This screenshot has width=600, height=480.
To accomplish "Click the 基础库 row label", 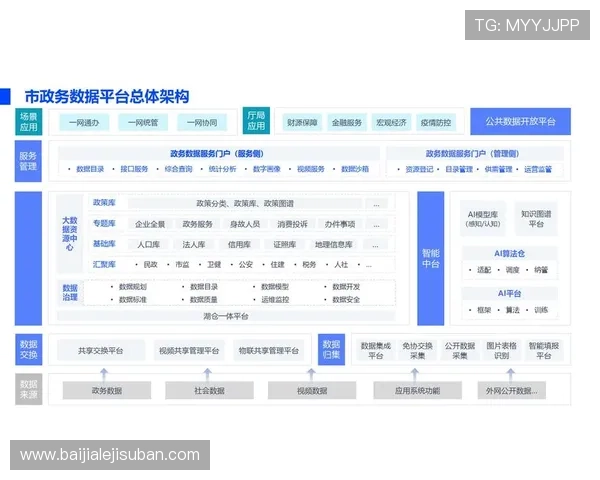I will 104,244.
